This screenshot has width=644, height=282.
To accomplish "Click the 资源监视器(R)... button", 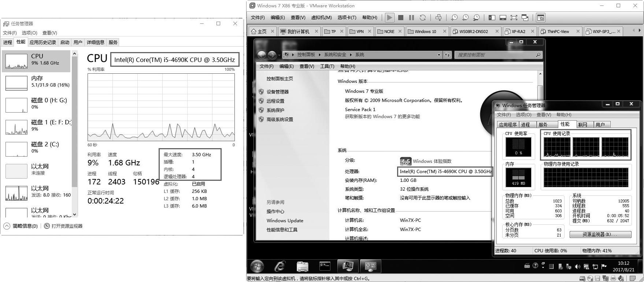I will 600,234.
